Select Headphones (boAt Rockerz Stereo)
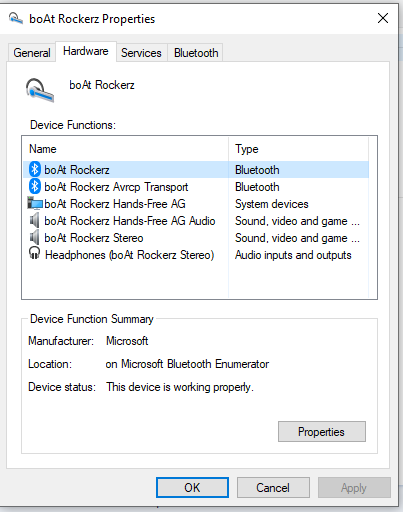The width and height of the screenshot is (403, 512). [x=129, y=255]
